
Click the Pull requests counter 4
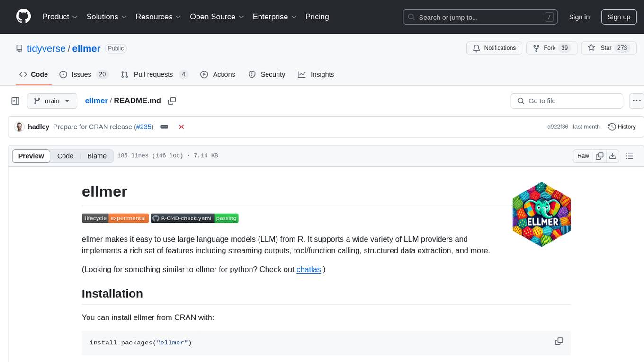pos(184,74)
